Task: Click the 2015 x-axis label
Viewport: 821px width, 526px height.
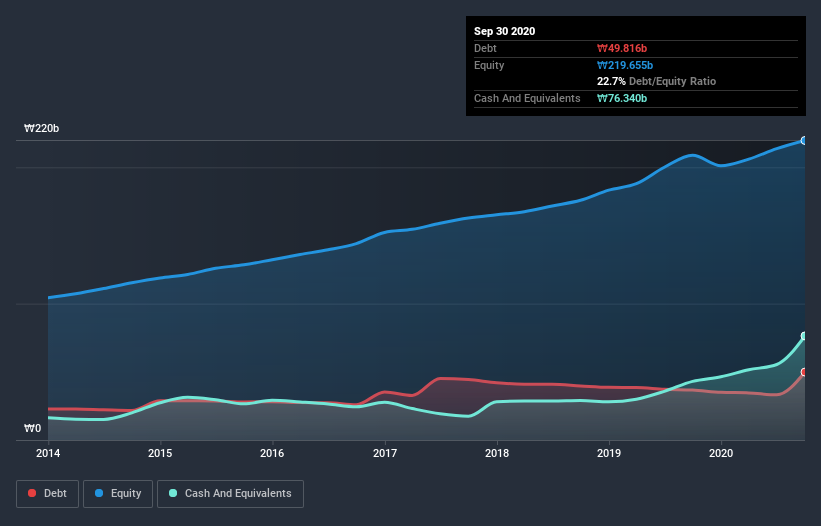Action: (160, 453)
